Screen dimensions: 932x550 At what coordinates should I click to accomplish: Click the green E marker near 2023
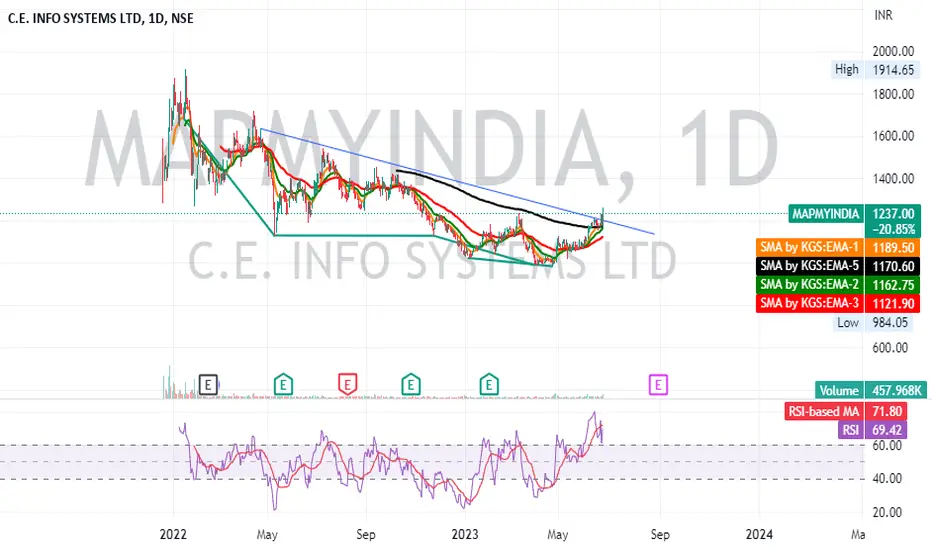[x=489, y=385]
